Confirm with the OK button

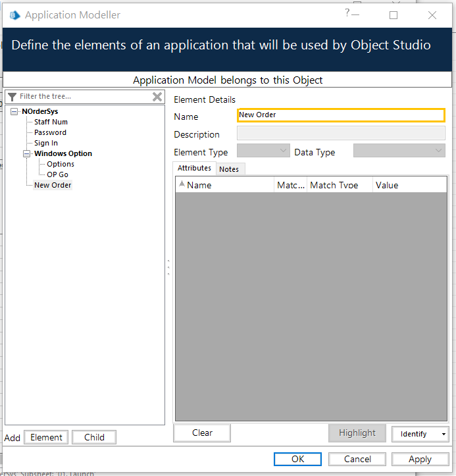297,459
